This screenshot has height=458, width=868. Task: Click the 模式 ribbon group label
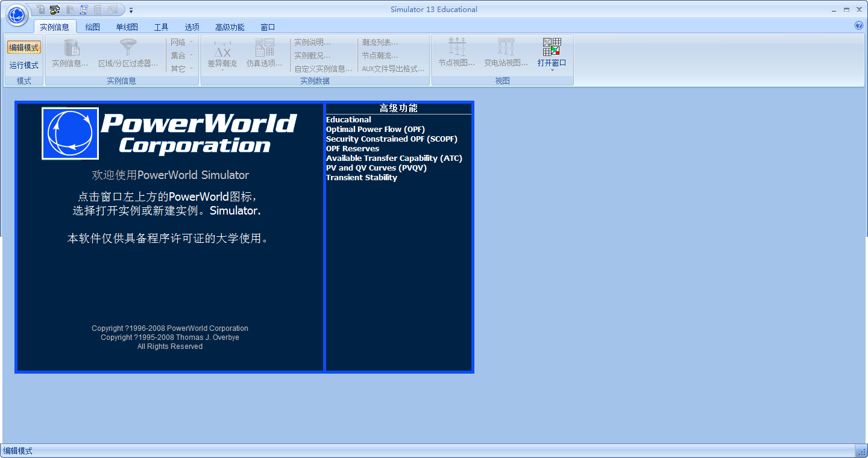24,81
